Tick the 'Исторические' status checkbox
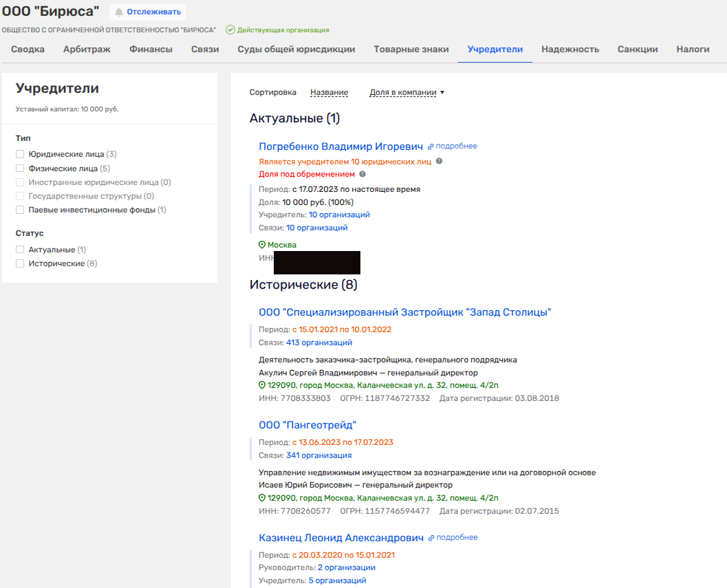The height and width of the screenshot is (588, 727). pos(20,263)
